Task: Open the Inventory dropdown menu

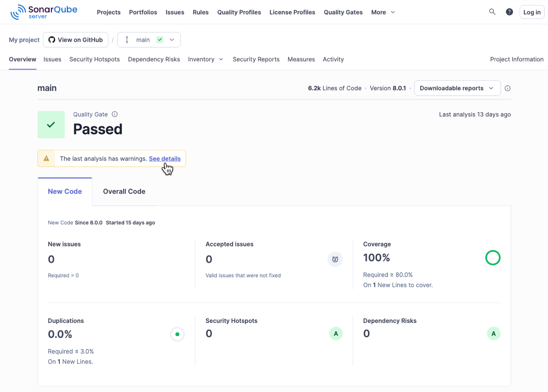Action: pyautogui.click(x=206, y=59)
